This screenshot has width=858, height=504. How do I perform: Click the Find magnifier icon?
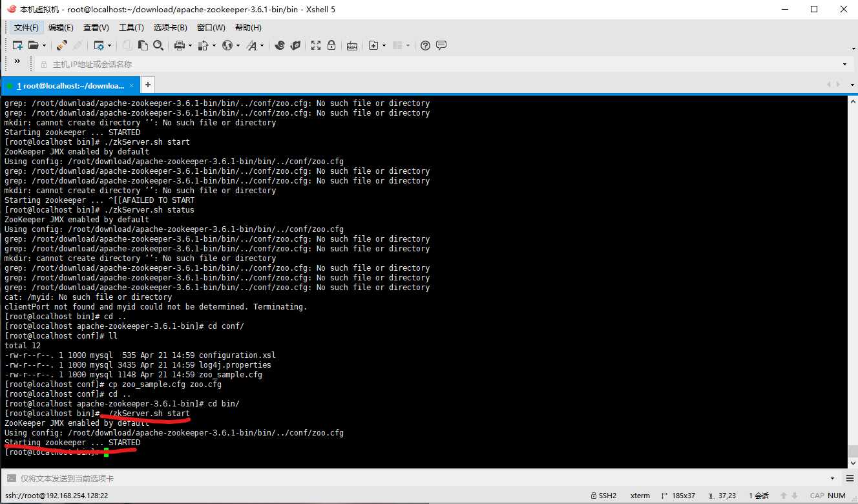(x=158, y=45)
